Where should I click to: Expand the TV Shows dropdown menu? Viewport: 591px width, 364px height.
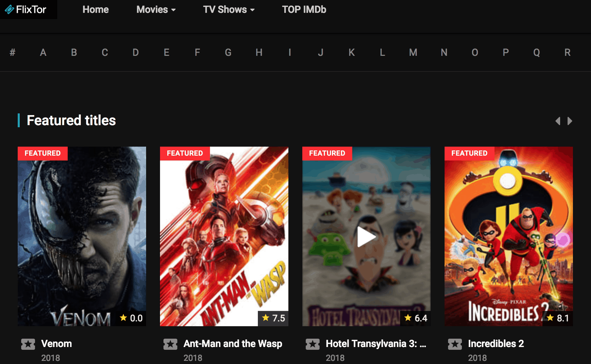[x=229, y=9]
